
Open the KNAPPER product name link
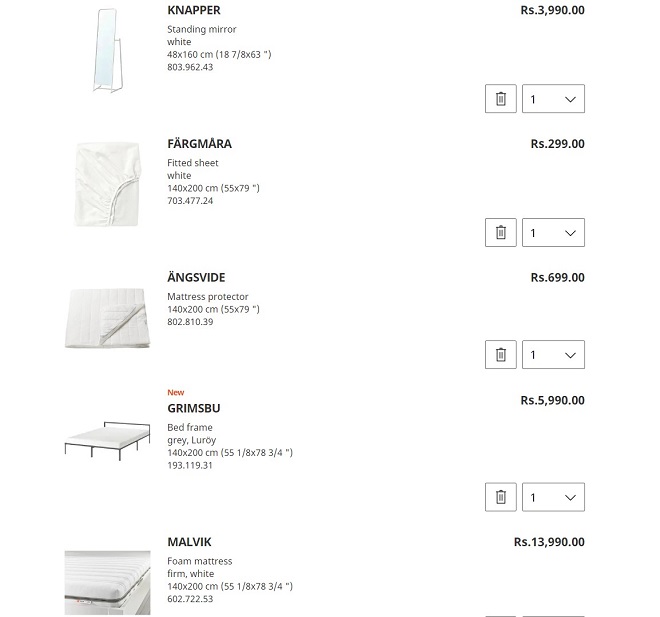(194, 10)
